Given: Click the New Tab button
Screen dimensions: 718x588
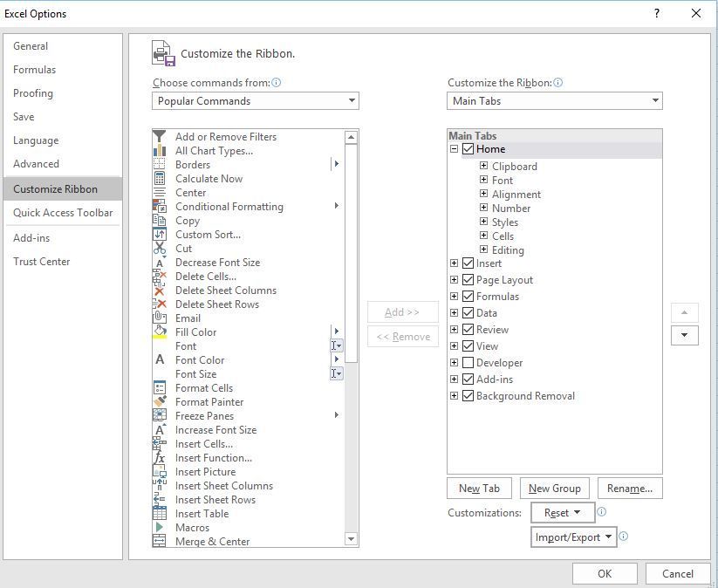Looking at the screenshot, I should tap(479, 489).
